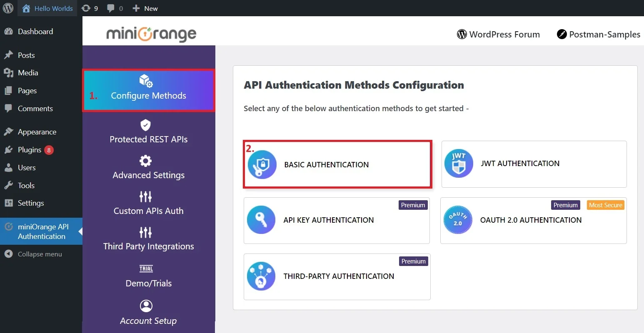Image resolution: width=644 pixels, height=333 pixels.
Task: Click the Third-Party Authentication icon
Action: [x=261, y=276]
